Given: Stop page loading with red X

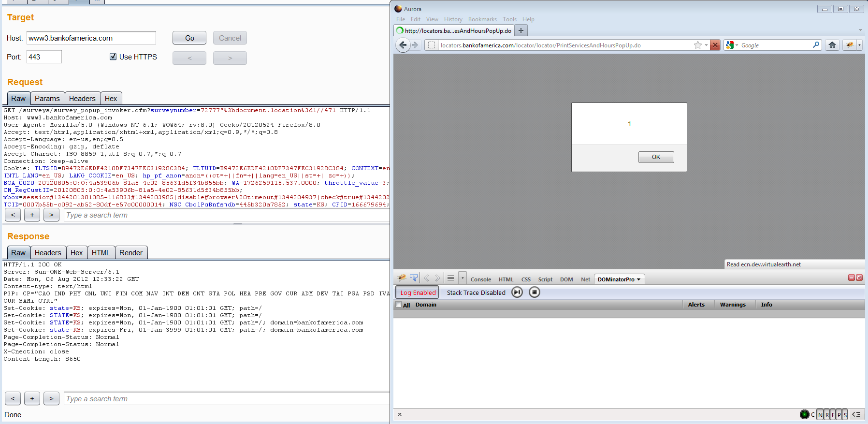Looking at the screenshot, I should click(715, 45).
